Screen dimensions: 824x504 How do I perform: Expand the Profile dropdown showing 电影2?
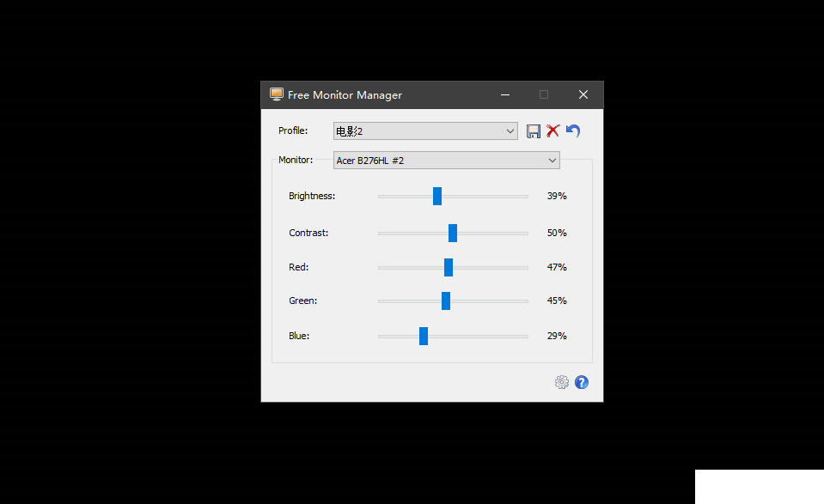click(425, 131)
